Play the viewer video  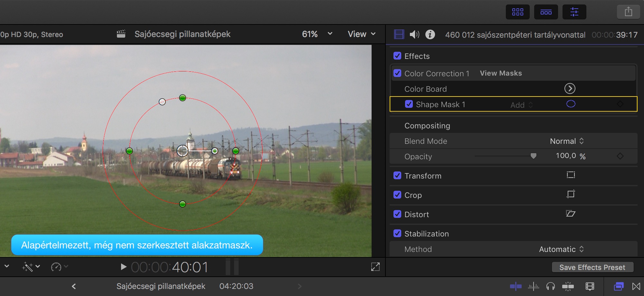tap(123, 267)
